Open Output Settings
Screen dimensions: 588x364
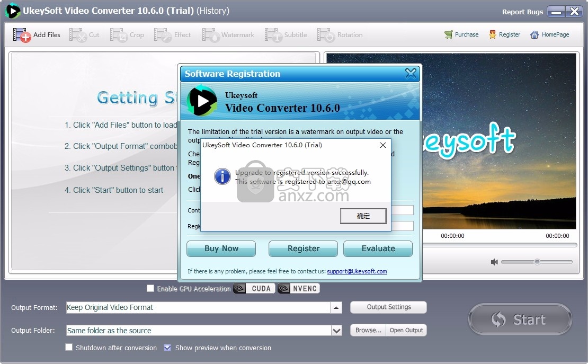tap(388, 307)
